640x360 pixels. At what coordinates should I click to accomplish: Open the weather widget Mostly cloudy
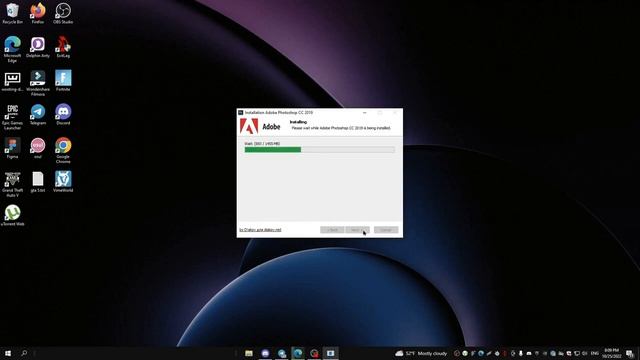tap(421, 353)
